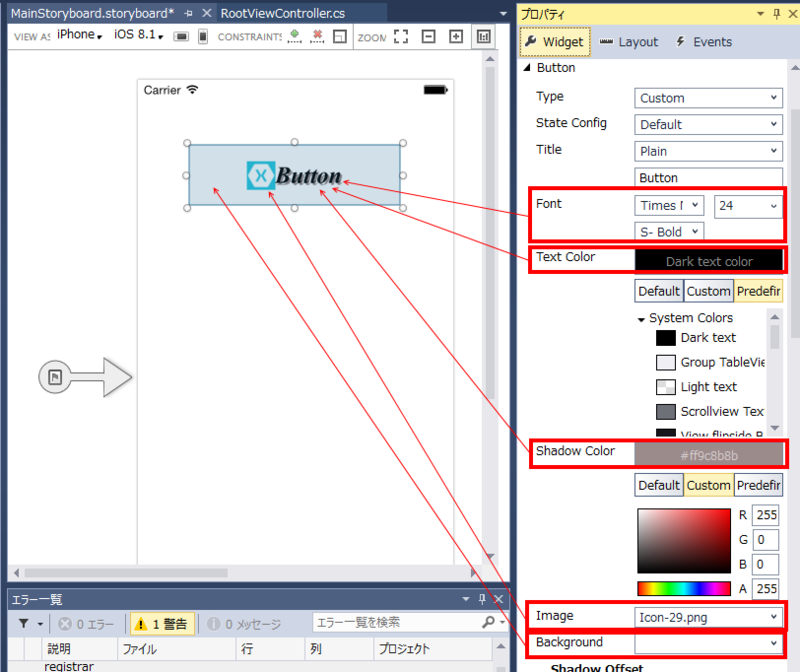Edit the B value field
Screen dimensions: 800x672
[766, 564]
